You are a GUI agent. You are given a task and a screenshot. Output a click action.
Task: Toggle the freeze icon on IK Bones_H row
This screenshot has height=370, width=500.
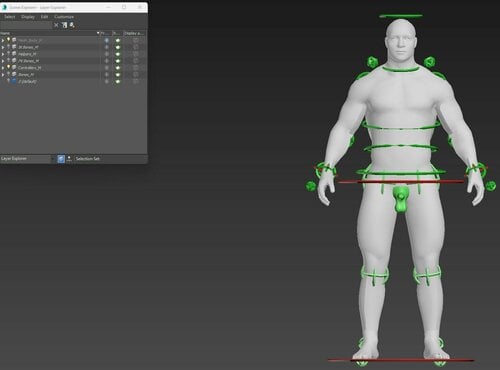107,47
